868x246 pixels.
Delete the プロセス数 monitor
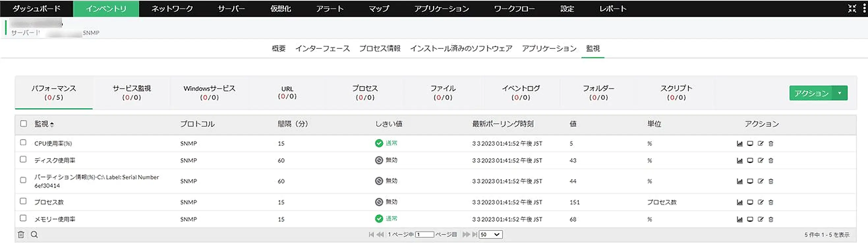pyautogui.click(x=770, y=202)
